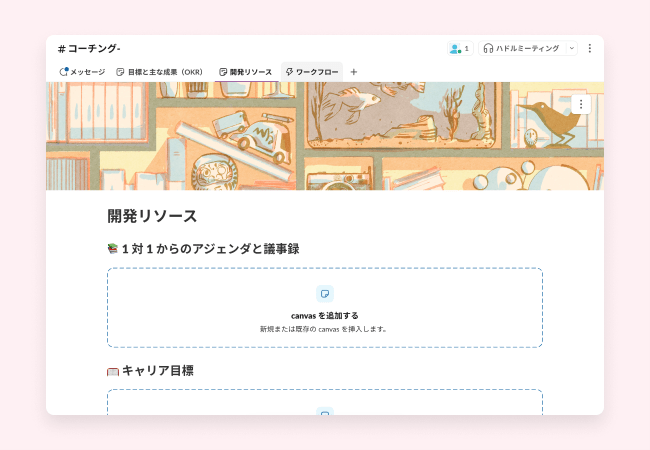
Task: Open banner image more options
Action: 582,103
